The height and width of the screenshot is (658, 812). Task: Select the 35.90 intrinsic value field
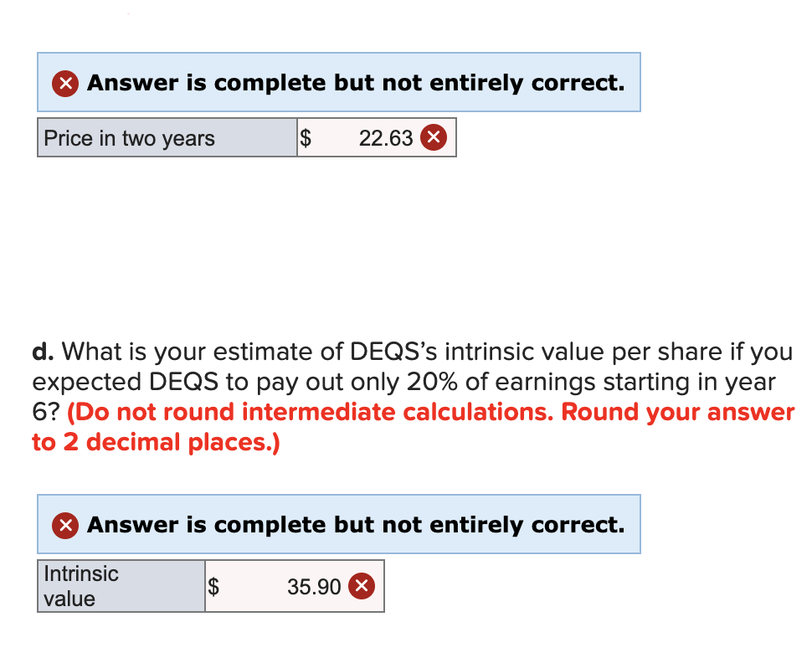click(x=295, y=586)
